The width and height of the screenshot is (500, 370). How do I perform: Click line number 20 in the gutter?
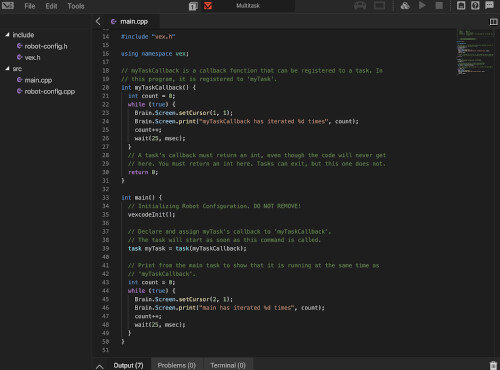[106, 88]
